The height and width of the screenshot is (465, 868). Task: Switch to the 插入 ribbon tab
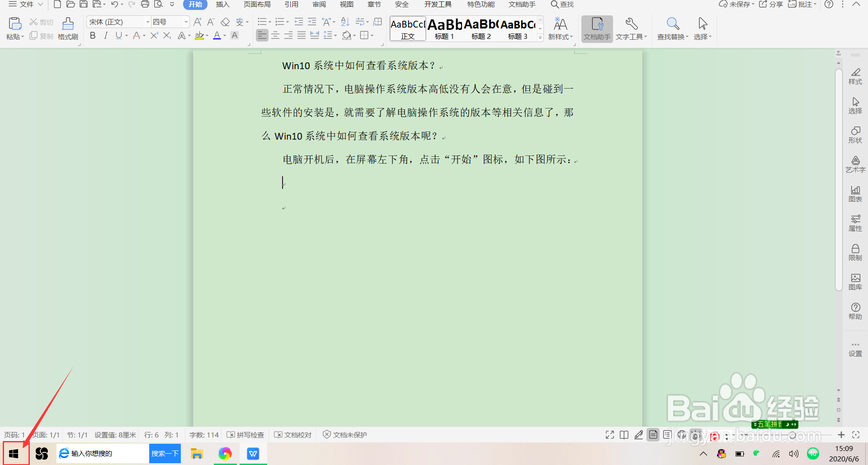point(222,5)
